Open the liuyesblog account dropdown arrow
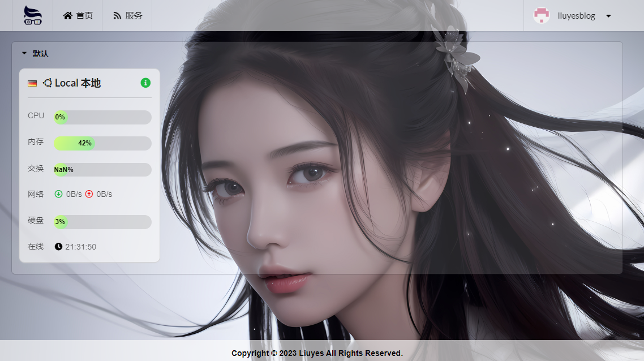The image size is (644, 361). [609, 16]
